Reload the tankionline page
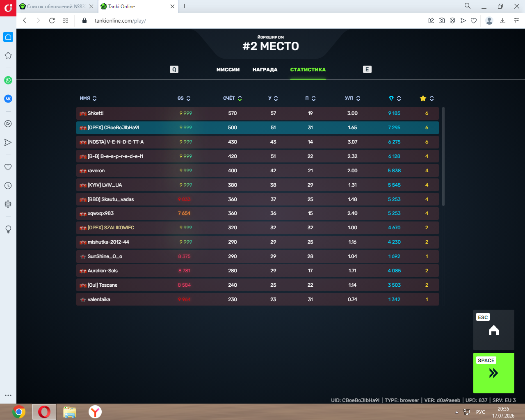 pos(52,21)
